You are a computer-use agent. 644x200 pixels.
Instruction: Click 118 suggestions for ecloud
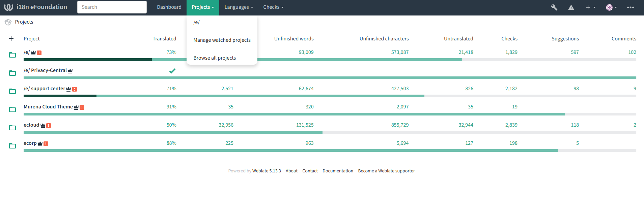click(575, 125)
